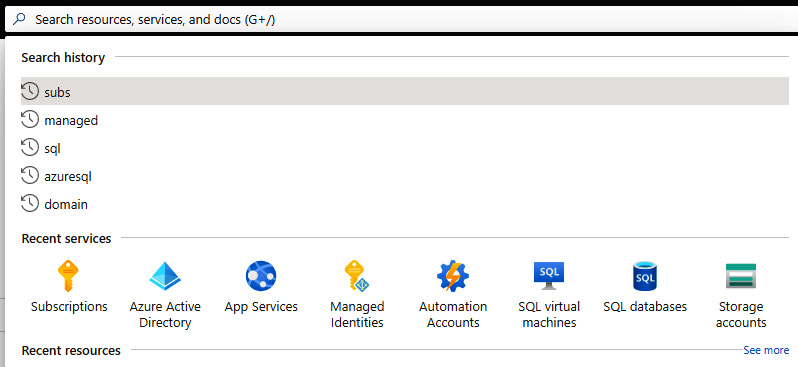Click the Managed Identities label

(357, 315)
